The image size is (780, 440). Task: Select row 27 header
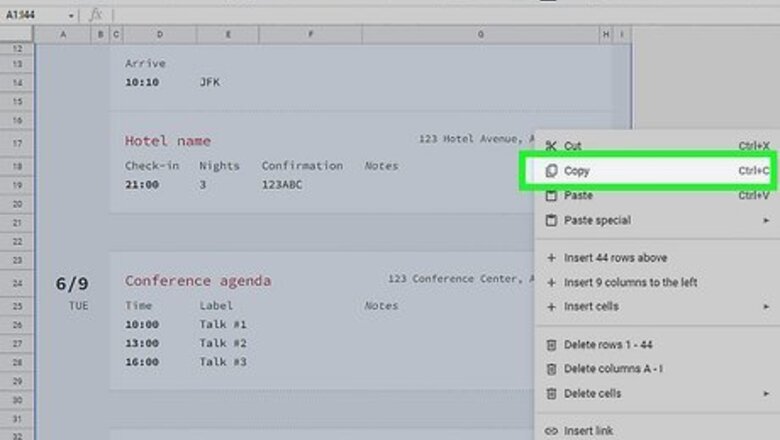point(17,344)
